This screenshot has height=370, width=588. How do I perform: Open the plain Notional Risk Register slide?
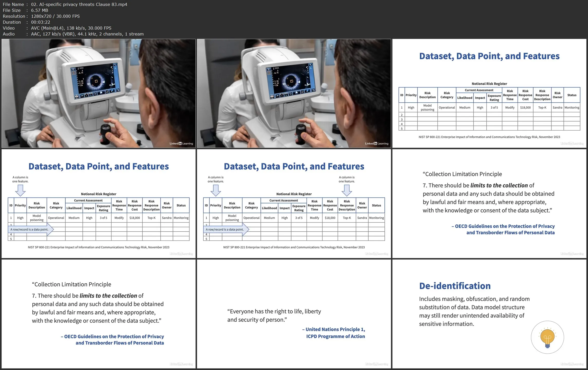click(x=489, y=93)
